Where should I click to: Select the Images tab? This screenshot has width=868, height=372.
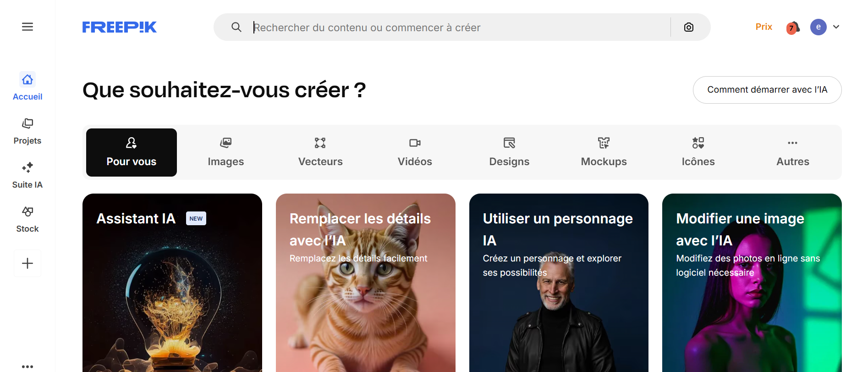[226, 152]
